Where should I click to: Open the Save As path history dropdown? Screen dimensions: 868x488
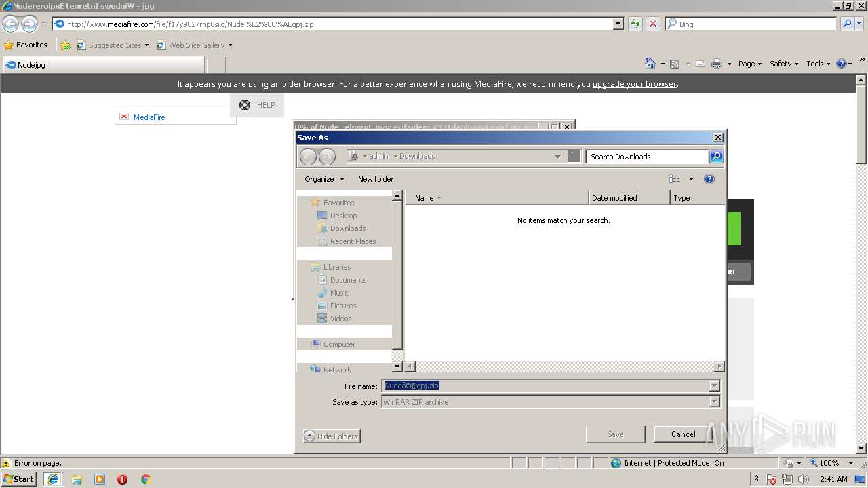click(558, 156)
